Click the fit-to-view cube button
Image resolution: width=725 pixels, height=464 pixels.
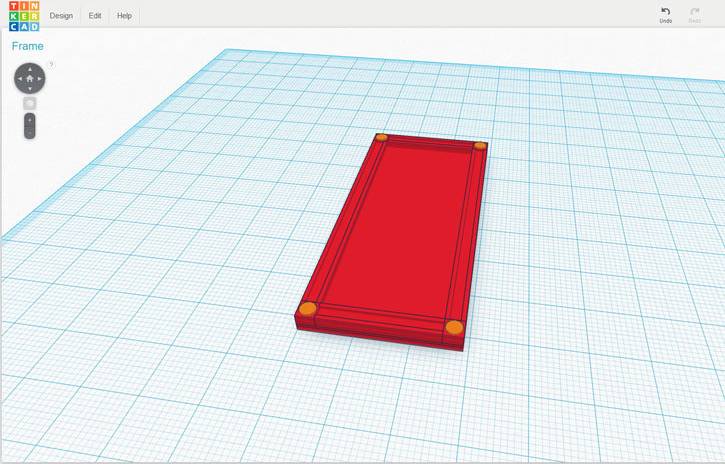[30, 103]
